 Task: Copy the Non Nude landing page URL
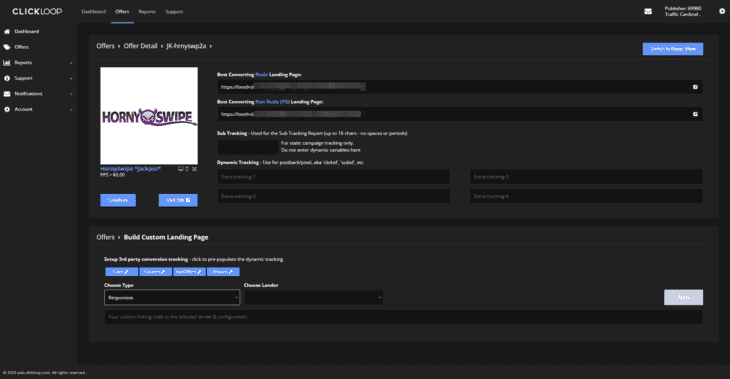point(695,114)
